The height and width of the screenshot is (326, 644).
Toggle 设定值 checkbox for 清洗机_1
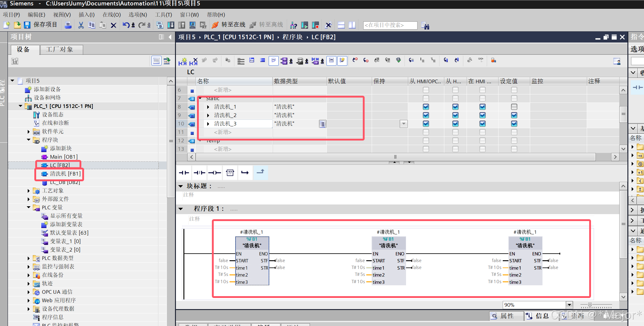click(514, 107)
